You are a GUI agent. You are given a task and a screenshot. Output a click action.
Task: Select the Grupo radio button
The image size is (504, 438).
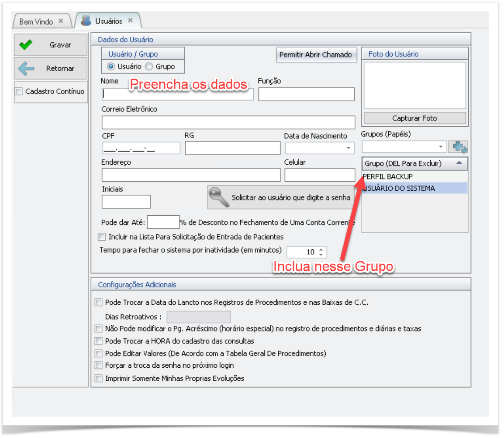(x=149, y=67)
